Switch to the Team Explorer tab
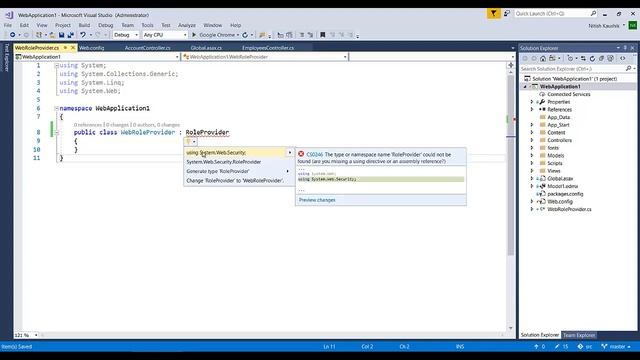 (579, 335)
